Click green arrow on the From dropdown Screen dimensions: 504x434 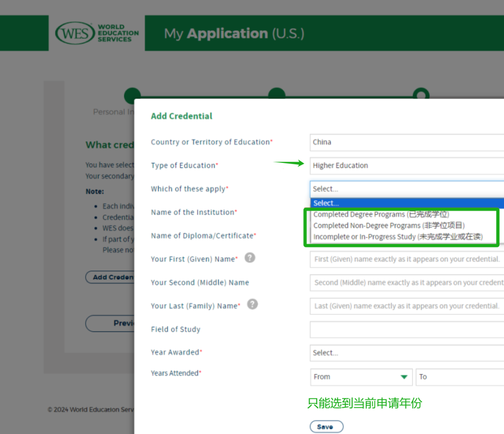(404, 377)
